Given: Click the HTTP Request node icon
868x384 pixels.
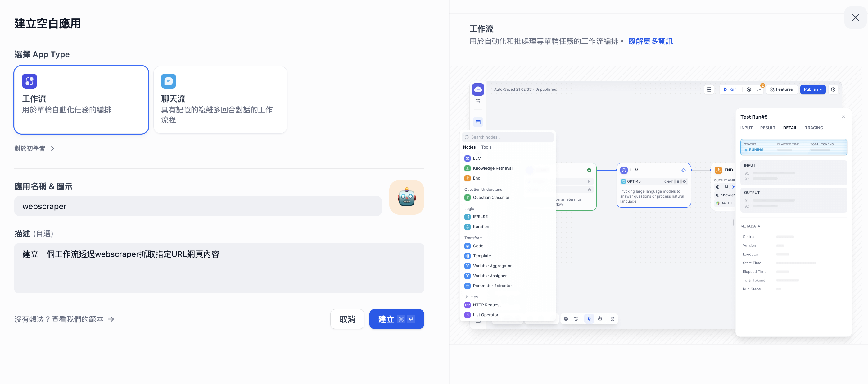Looking at the screenshot, I should [467, 305].
